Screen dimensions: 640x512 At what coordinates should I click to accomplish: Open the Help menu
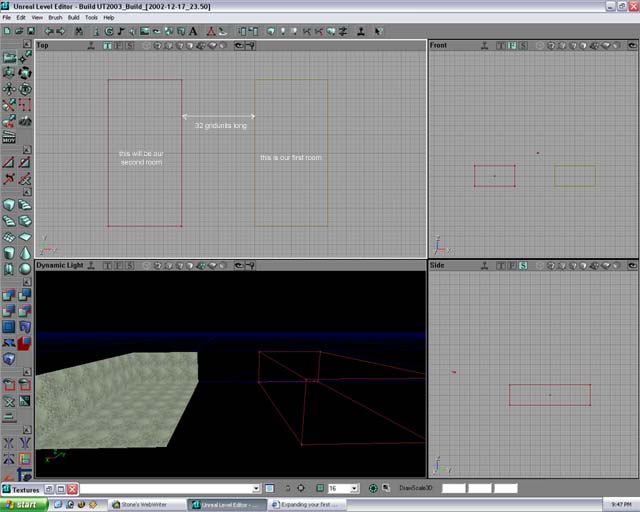pyautogui.click(x=109, y=18)
